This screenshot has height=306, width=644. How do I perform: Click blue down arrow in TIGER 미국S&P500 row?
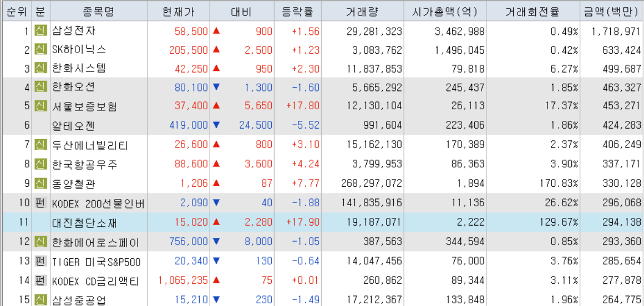point(216,261)
